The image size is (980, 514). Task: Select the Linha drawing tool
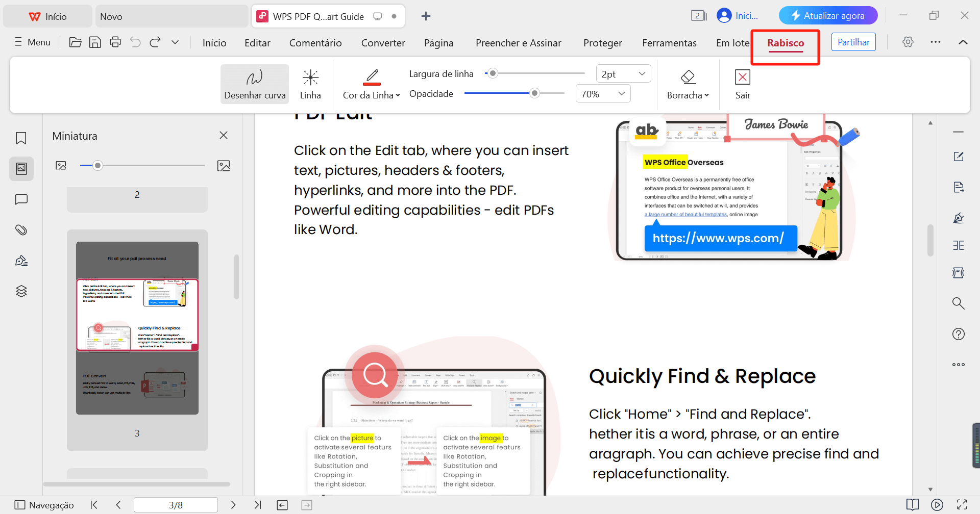[x=310, y=84]
